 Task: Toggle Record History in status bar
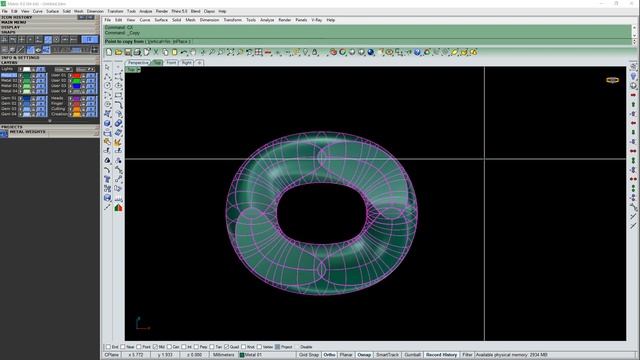click(x=441, y=355)
